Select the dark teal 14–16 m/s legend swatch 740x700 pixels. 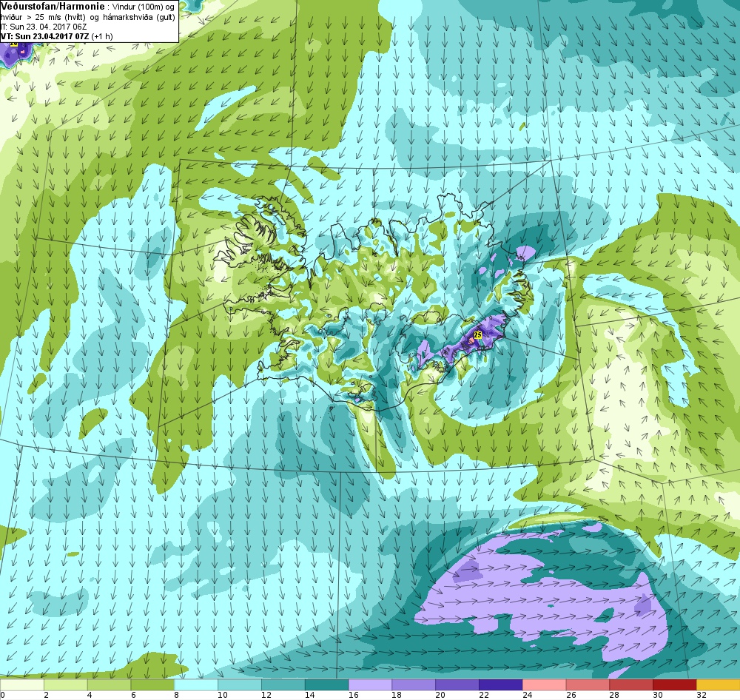326,684
